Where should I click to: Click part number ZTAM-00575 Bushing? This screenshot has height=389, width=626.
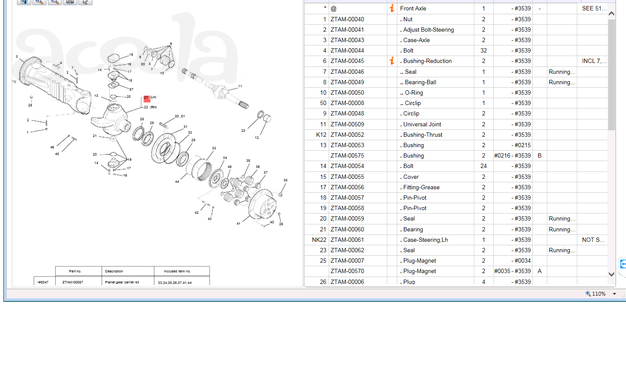point(347,156)
